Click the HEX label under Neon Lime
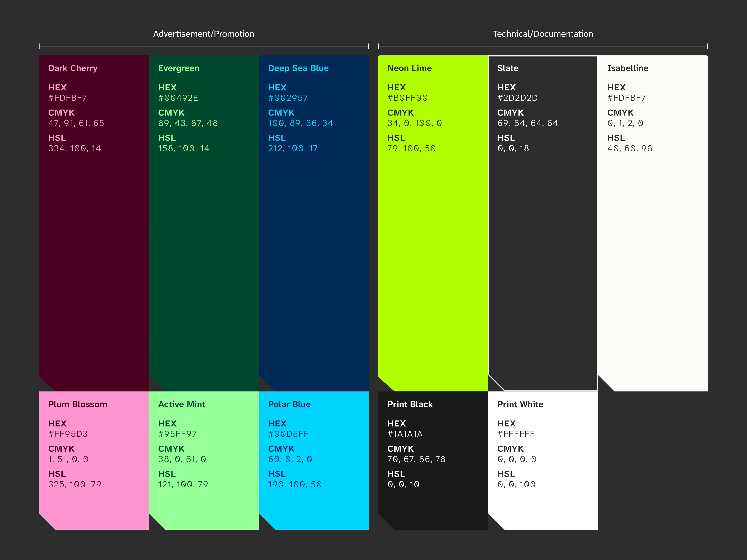This screenshot has height=560, width=747. tap(397, 87)
